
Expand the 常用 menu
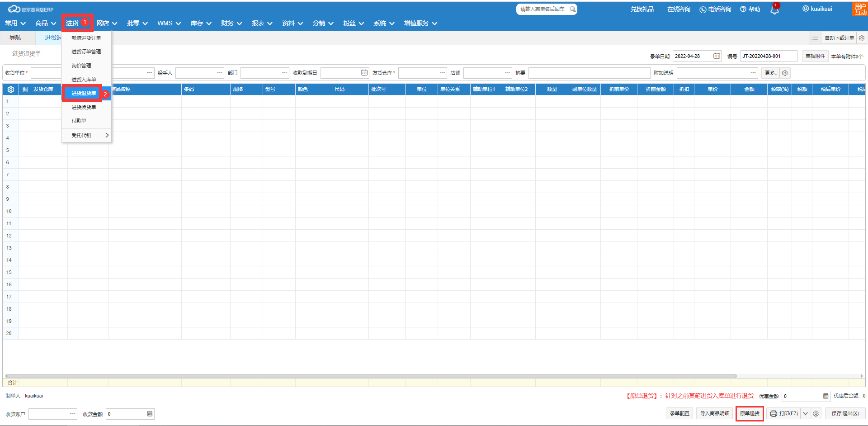coord(15,23)
